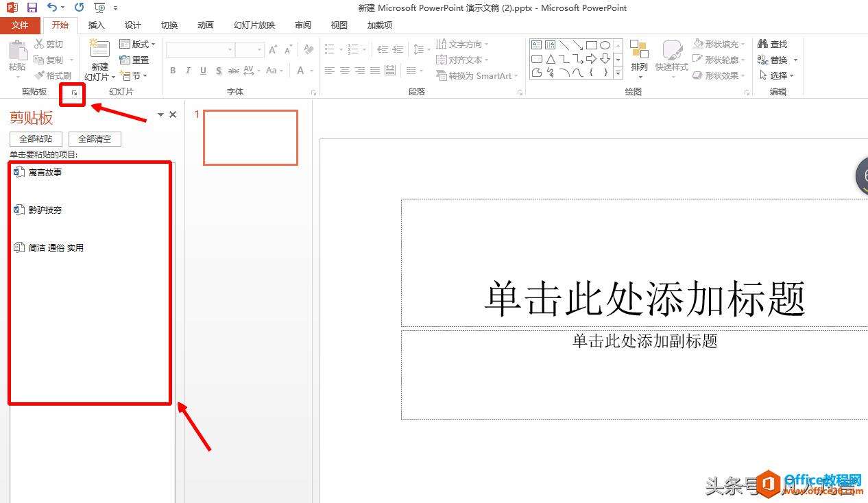Open the 版式 (Layout) dropdown
The width and height of the screenshot is (868, 503).
[x=137, y=44]
